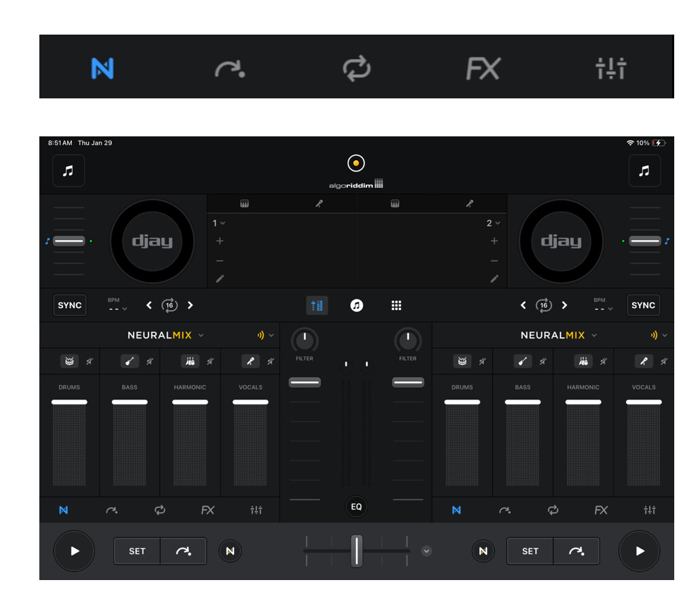Open the left deck BPM dropdown
The width and height of the screenshot is (700, 595).
pos(117,309)
